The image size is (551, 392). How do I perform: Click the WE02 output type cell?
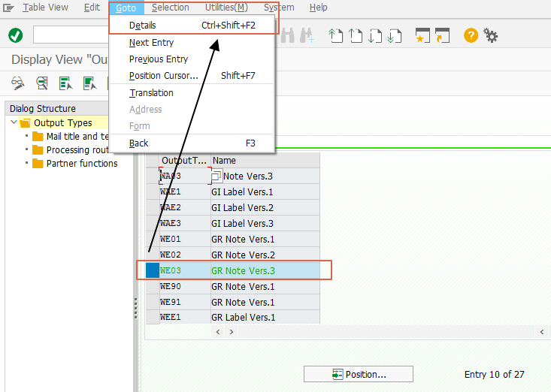pyautogui.click(x=185, y=255)
